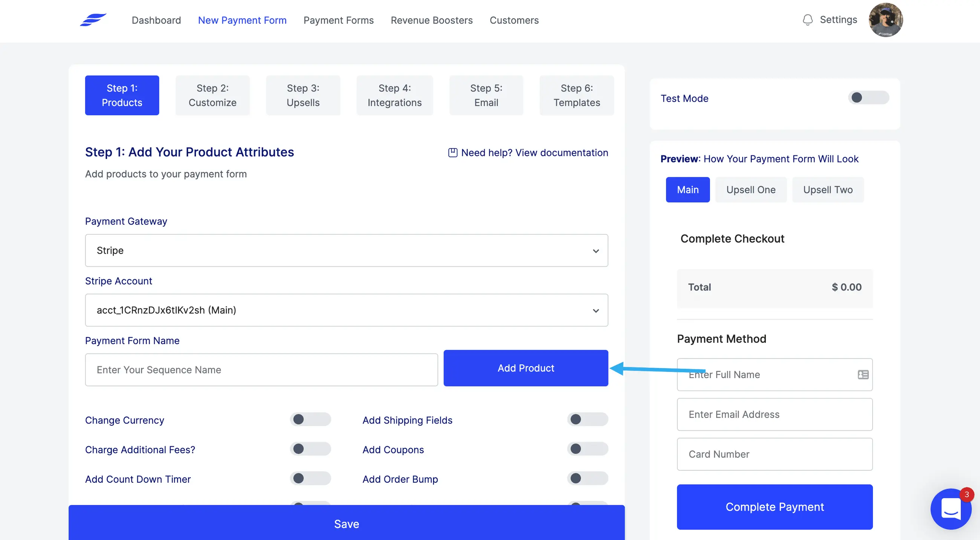The width and height of the screenshot is (980, 540).
Task: Open the Stripe Account dropdown
Action: (346, 310)
